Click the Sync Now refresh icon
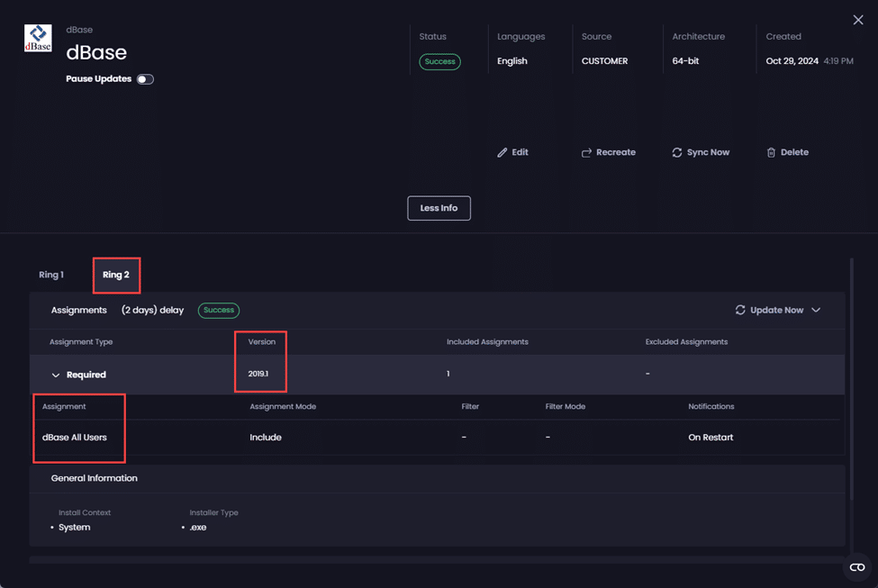The height and width of the screenshot is (588, 878). click(677, 153)
